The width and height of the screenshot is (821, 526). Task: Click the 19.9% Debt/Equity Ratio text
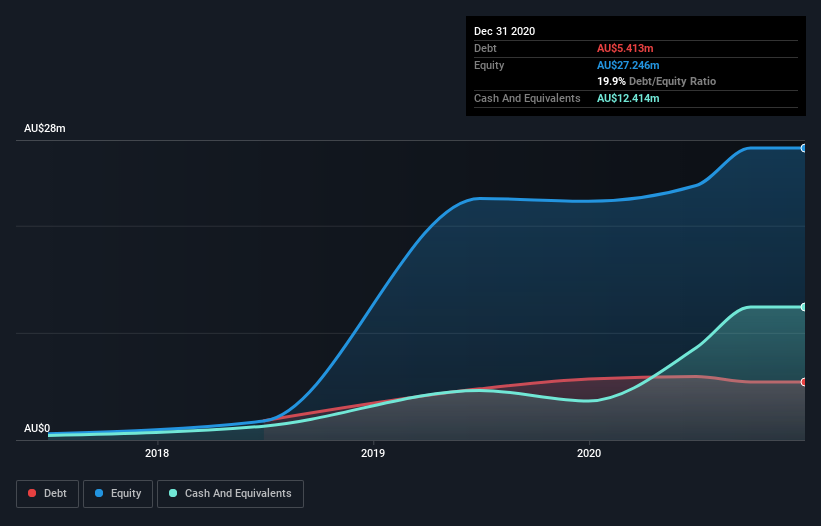(x=657, y=81)
